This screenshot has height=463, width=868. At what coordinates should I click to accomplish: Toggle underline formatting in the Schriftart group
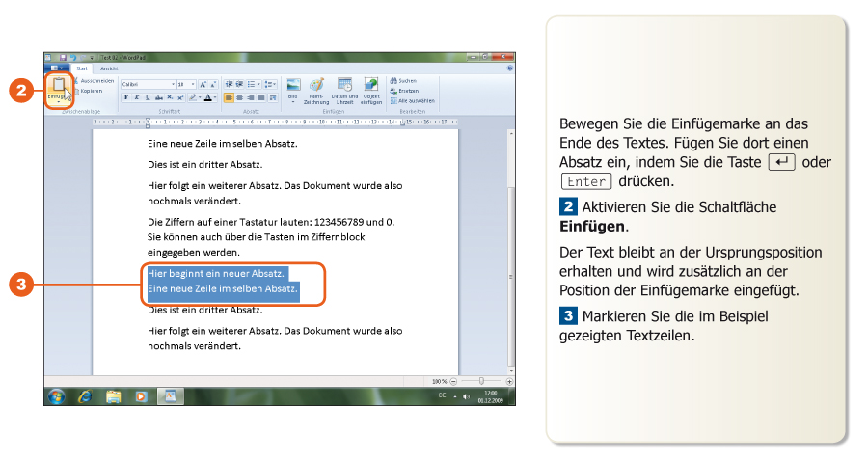coord(148,97)
